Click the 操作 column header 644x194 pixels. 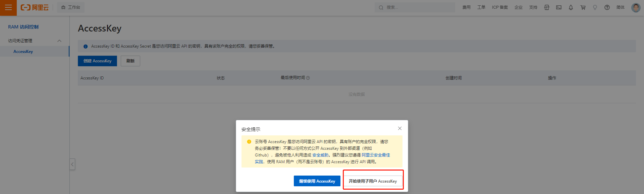pyautogui.click(x=552, y=78)
